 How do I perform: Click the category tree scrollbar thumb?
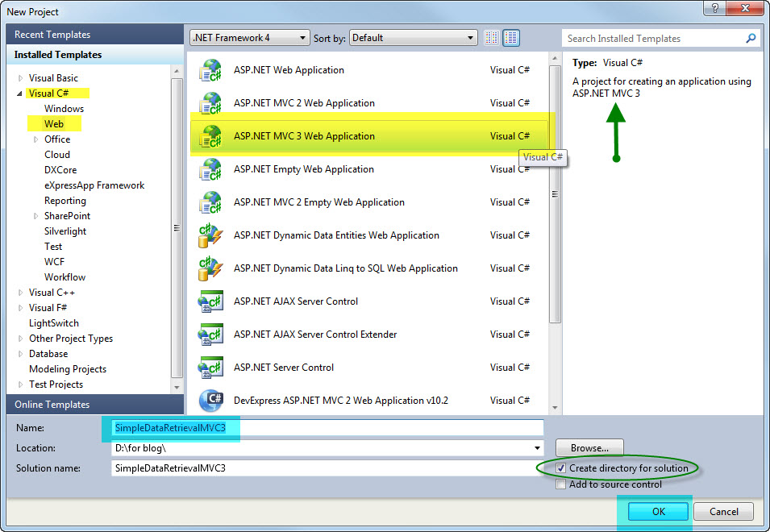pyautogui.click(x=177, y=228)
